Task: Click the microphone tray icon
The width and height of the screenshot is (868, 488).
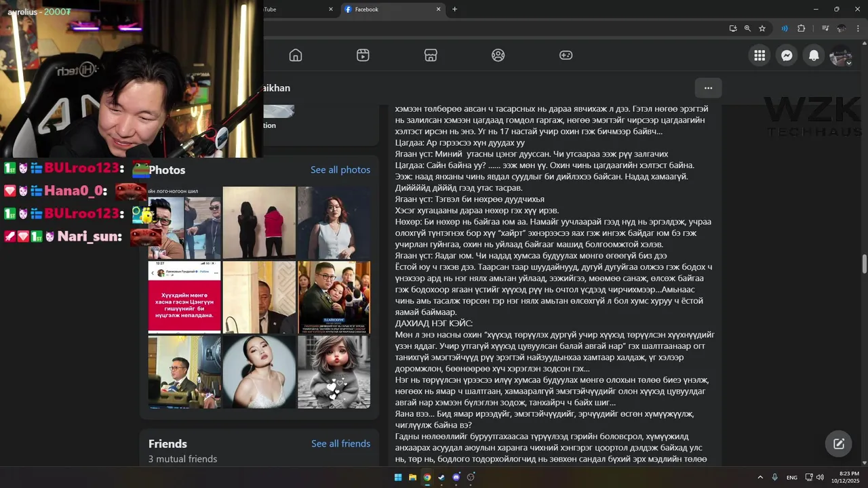Action: [x=775, y=477]
